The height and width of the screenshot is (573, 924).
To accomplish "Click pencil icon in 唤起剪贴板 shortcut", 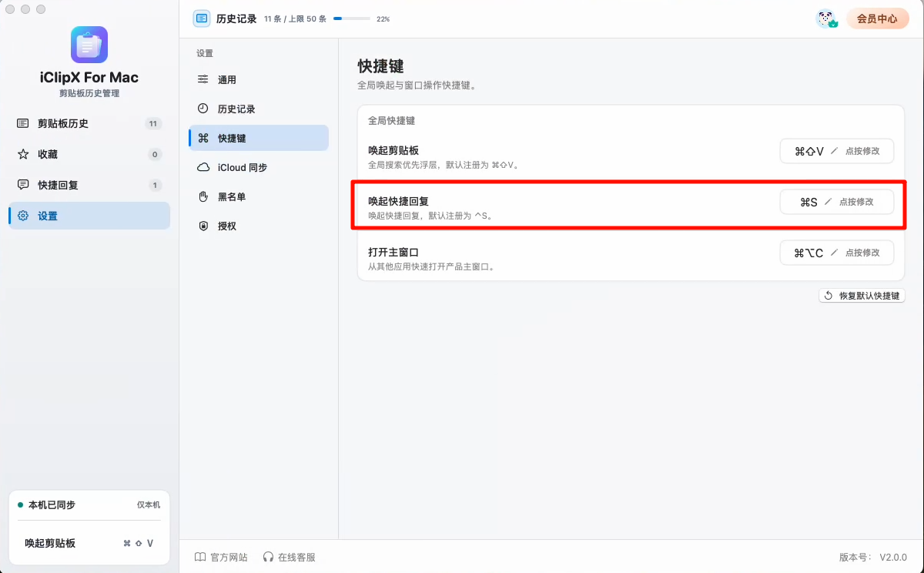I will click(834, 151).
